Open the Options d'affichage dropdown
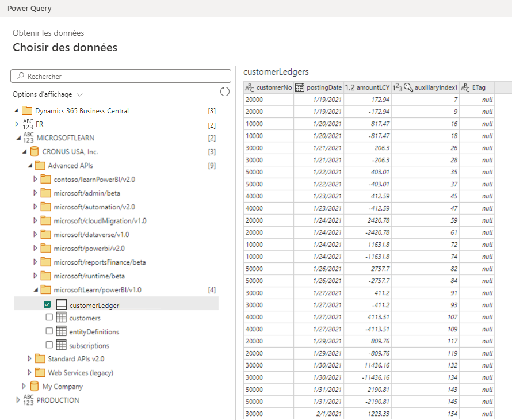Screen dimensions: 512x420 (x=47, y=94)
